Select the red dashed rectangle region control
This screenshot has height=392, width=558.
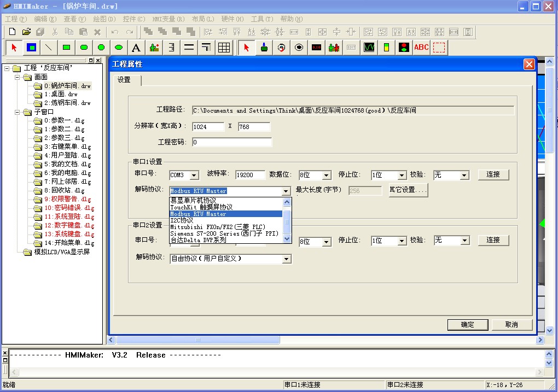[439, 48]
